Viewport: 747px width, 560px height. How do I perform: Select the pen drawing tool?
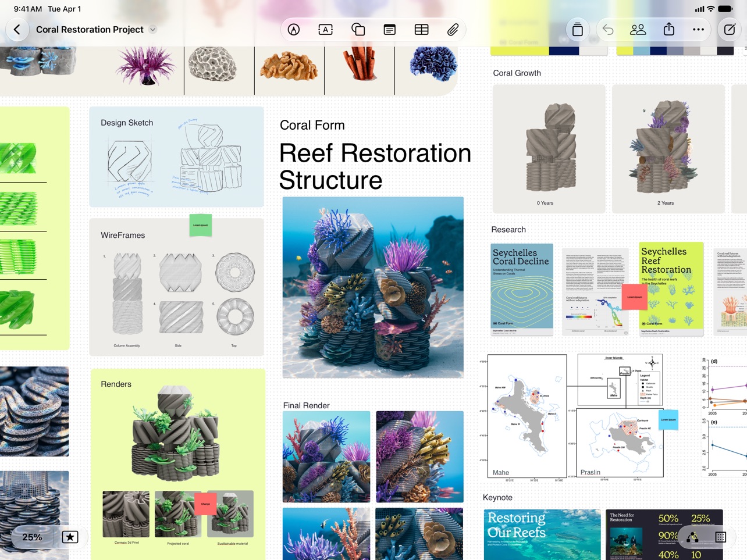click(294, 30)
